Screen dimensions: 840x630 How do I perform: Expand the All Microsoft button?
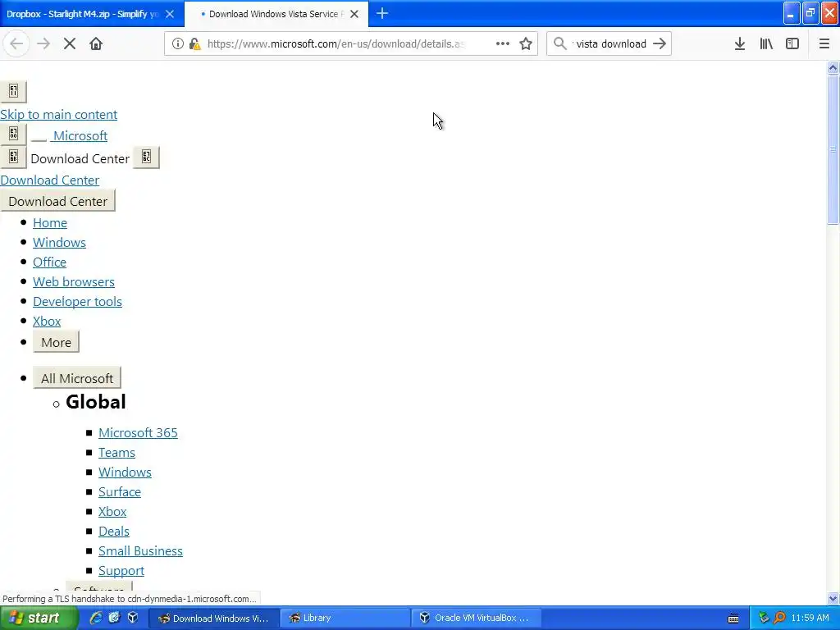(x=77, y=378)
